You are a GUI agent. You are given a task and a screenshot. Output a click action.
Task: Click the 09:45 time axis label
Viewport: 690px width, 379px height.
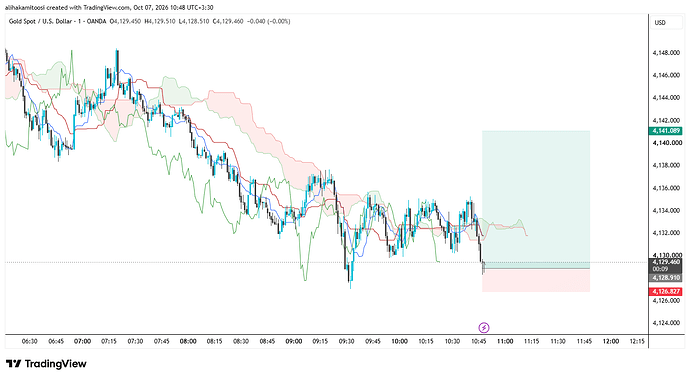point(373,341)
